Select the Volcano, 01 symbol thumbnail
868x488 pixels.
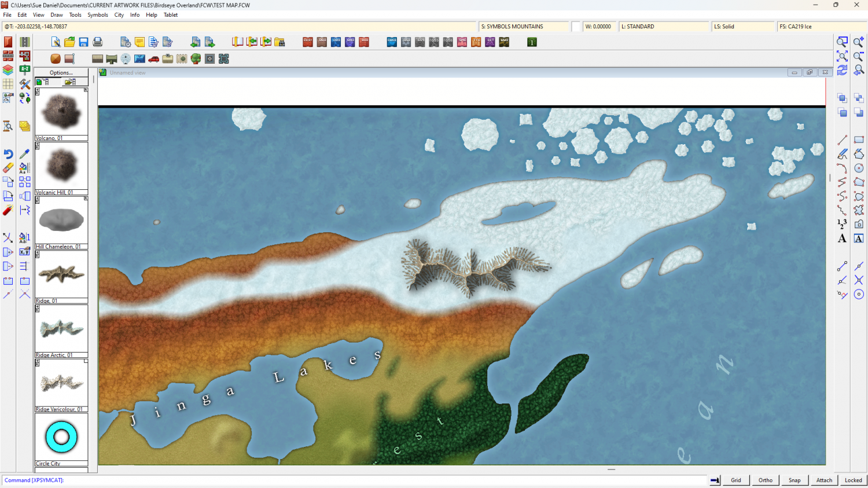tap(61, 112)
